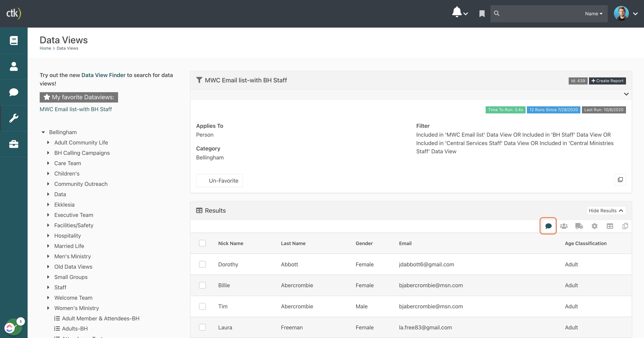Click the Un-Favorite button
Screen dimensions: 644x338
pyautogui.click(x=219, y=180)
